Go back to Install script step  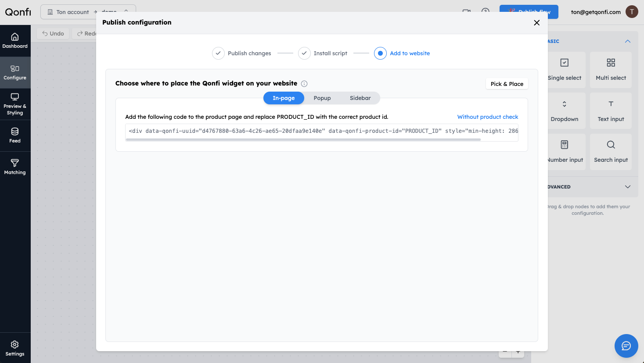pos(323,53)
